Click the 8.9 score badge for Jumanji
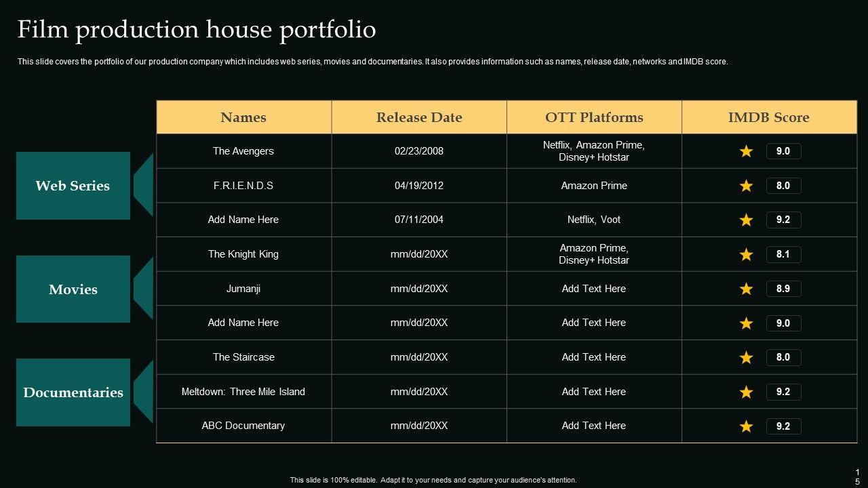Image resolution: width=868 pixels, height=488 pixels. pyautogui.click(x=783, y=289)
